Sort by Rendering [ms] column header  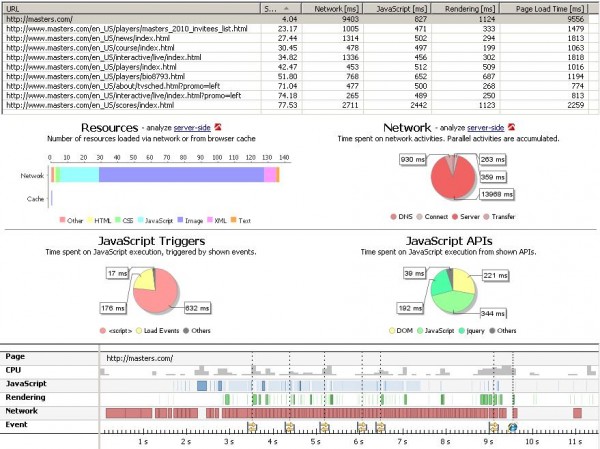[466, 8]
